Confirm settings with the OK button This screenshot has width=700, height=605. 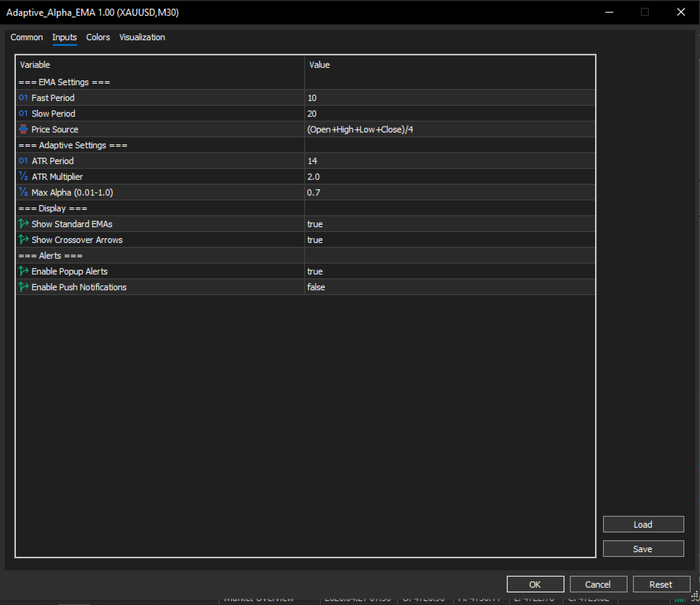click(x=535, y=584)
